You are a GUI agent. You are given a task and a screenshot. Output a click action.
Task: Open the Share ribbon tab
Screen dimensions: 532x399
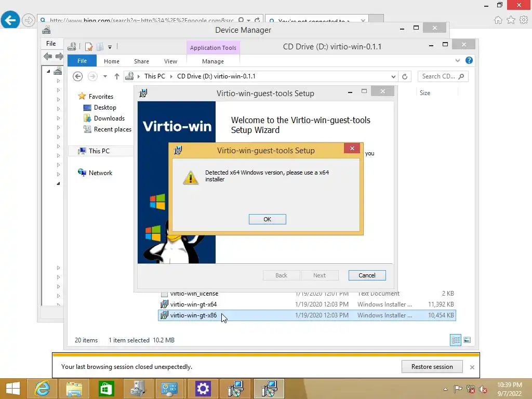click(141, 61)
